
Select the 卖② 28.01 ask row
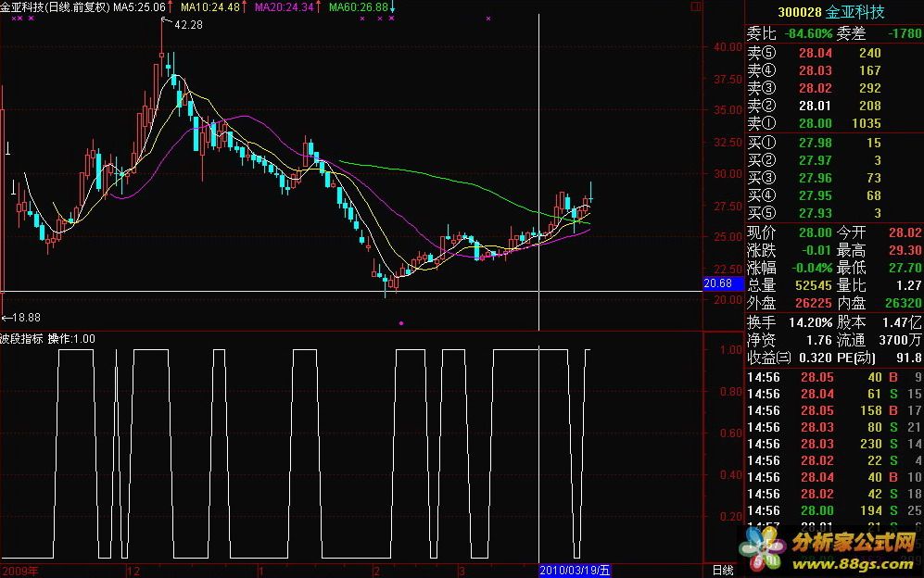pyautogui.click(x=834, y=106)
